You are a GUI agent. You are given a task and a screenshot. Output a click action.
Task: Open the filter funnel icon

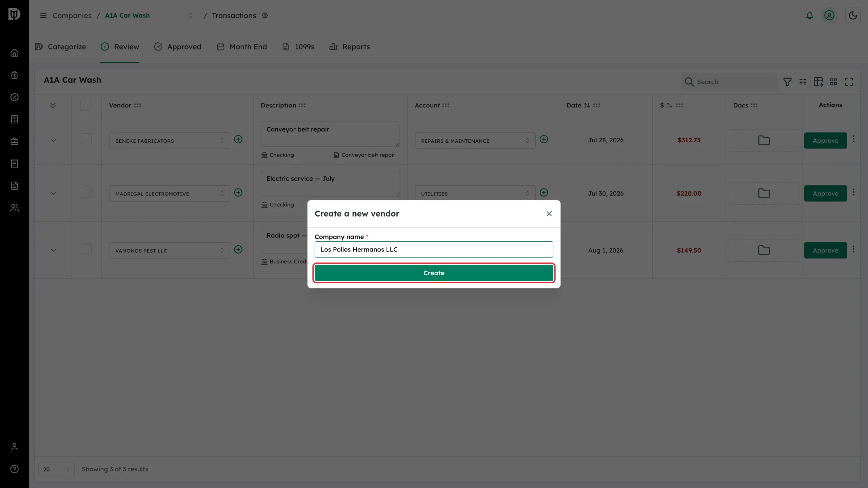[x=787, y=82]
